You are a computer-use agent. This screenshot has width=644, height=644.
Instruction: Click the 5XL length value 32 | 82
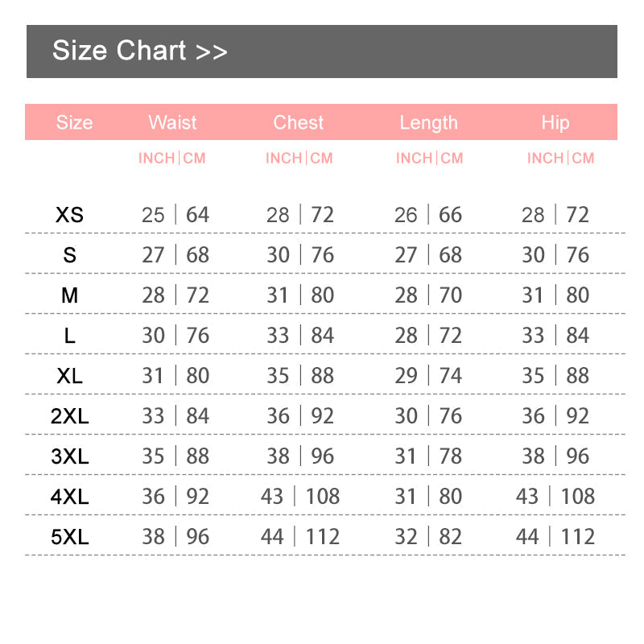click(x=428, y=537)
